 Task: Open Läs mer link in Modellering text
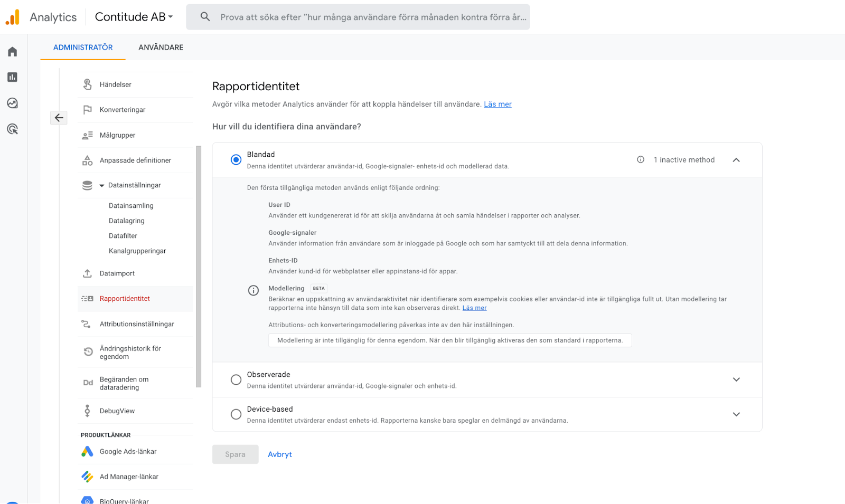(x=474, y=308)
